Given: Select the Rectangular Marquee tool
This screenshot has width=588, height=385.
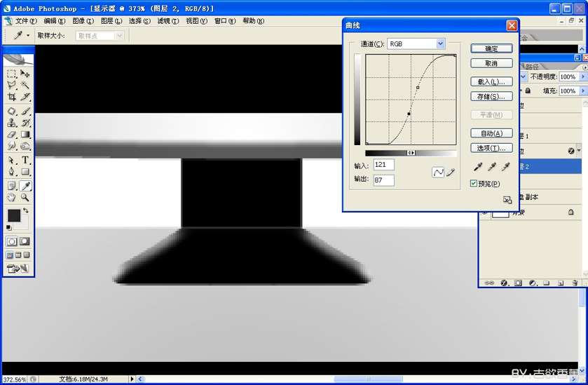Looking at the screenshot, I should pos(12,74).
